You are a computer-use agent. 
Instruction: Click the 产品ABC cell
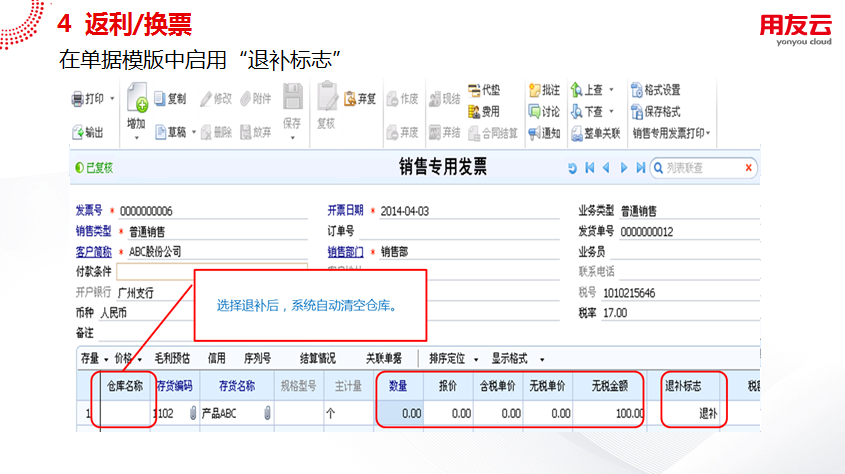pos(237,414)
